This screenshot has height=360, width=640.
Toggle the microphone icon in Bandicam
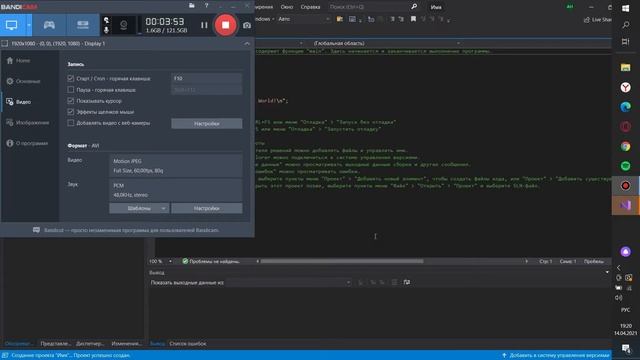(x=106, y=30)
